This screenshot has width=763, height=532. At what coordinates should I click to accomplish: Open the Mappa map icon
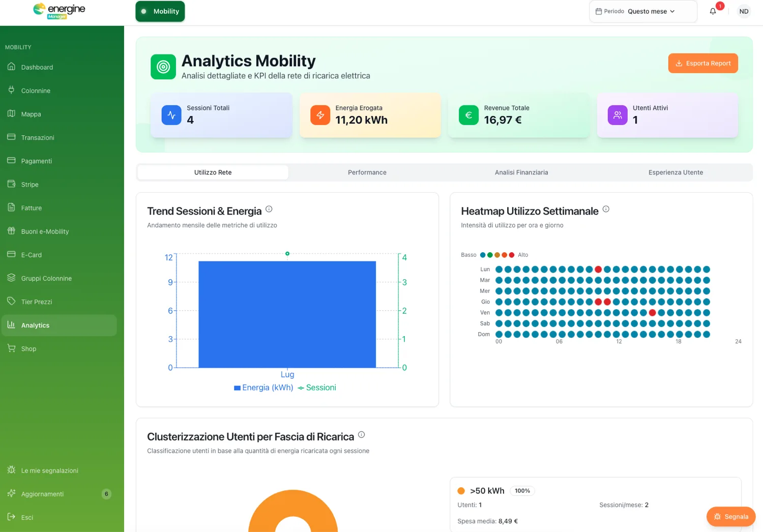click(11, 113)
